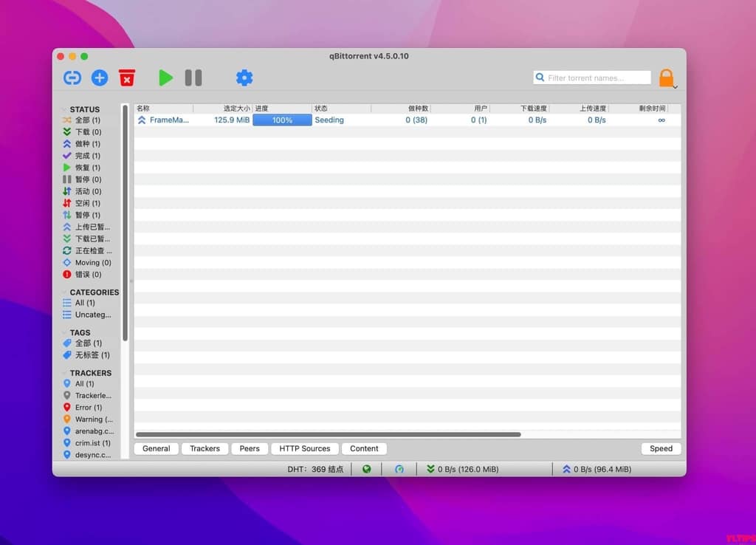Click the 100% progress bar of torrent
756x545 pixels.
tap(282, 120)
